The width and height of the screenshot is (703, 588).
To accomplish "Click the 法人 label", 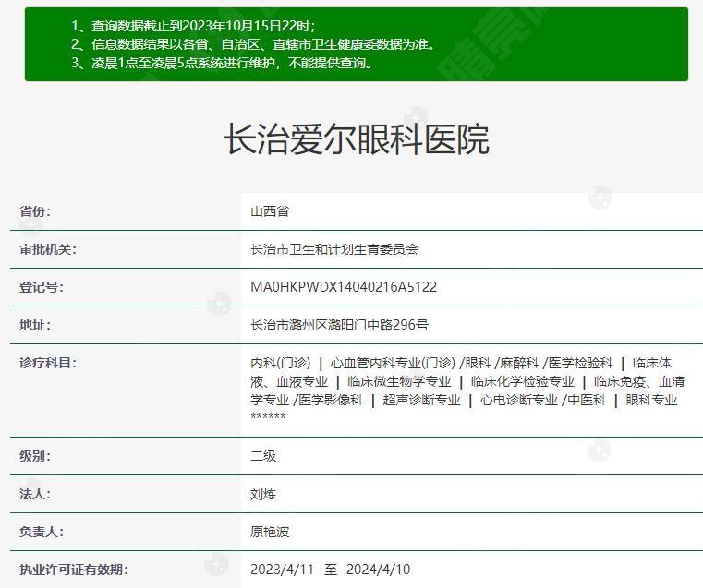I will point(35,494).
